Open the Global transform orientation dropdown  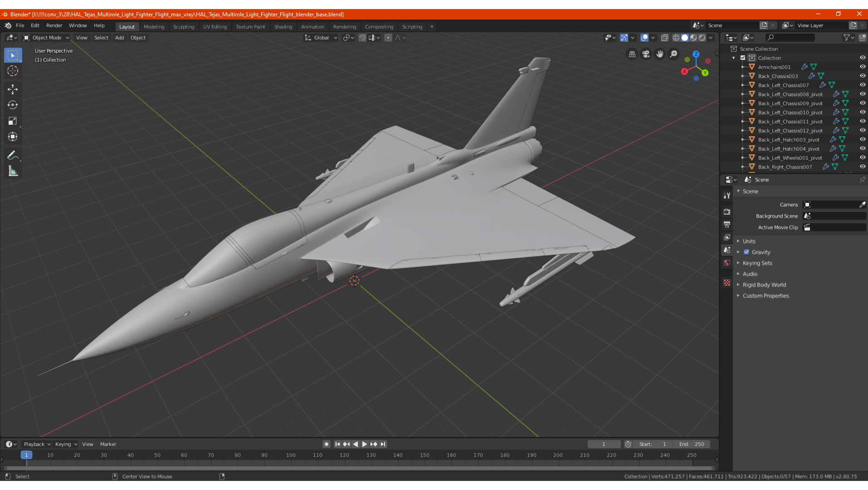pyautogui.click(x=321, y=38)
